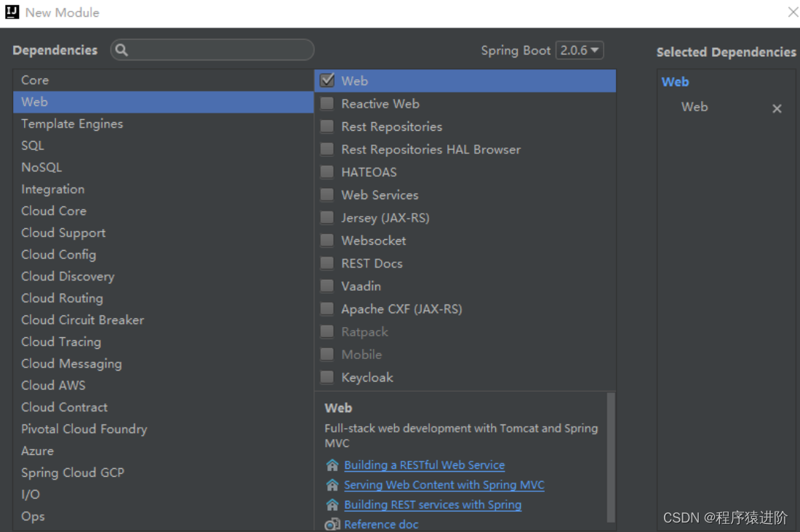Click the house icon beside Building REST services
The image size is (800, 532).
(x=332, y=504)
